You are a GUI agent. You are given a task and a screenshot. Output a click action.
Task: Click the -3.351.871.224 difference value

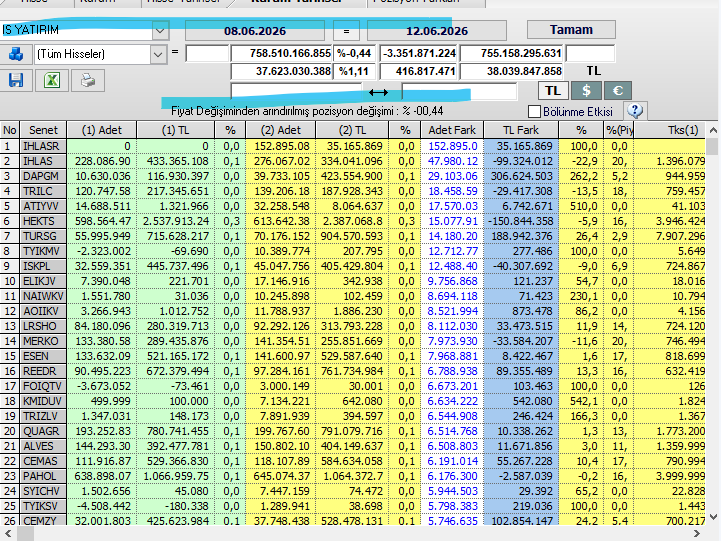(418, 53)
